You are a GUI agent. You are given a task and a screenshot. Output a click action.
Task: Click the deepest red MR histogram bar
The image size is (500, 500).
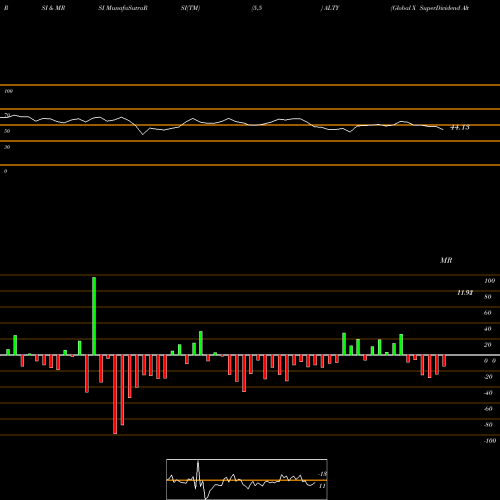[115, 394]
